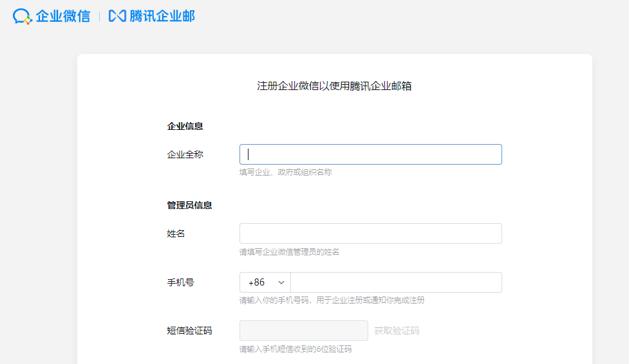
Task: Click the 手机号 field label
Action: click(180, 282)
